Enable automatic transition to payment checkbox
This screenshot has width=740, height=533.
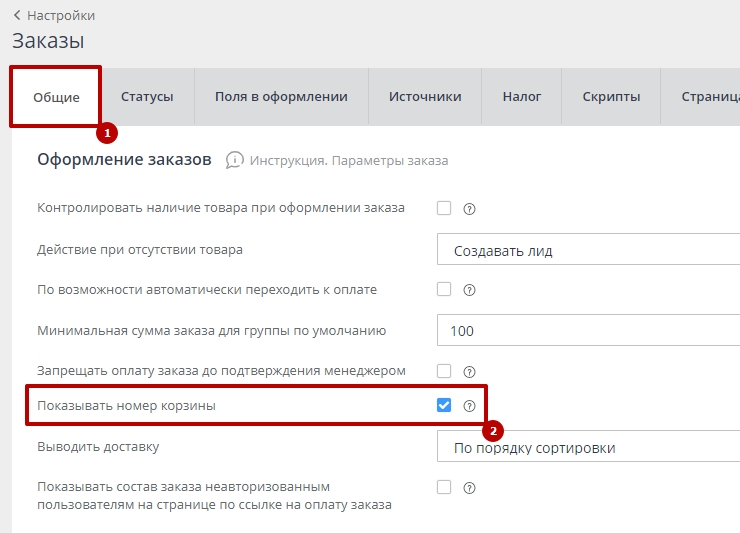444,290
